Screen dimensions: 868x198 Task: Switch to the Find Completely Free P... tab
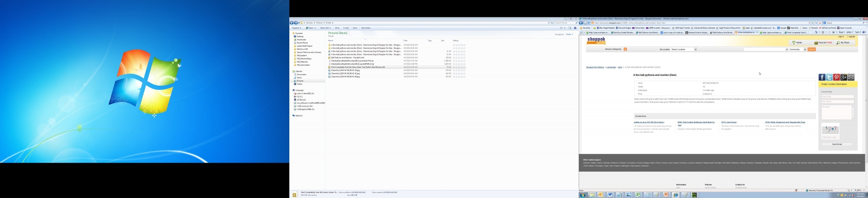pyautogui.click(x=796, y=32)
